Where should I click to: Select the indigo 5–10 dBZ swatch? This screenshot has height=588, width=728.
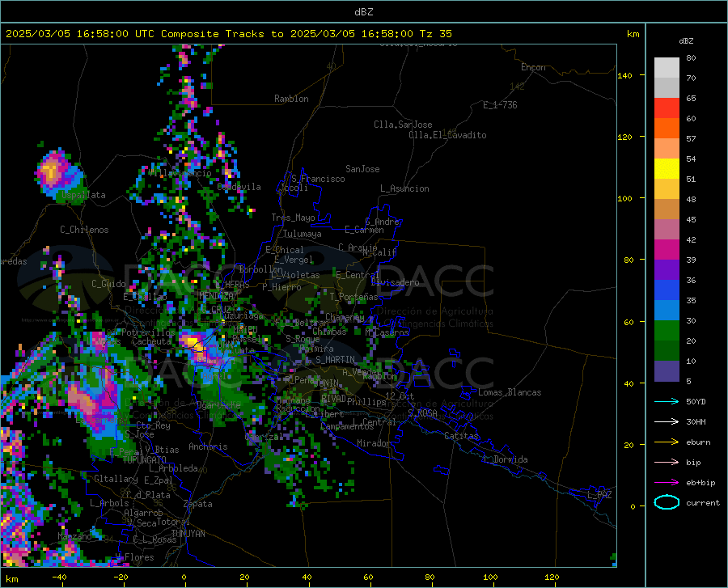[x=667, y=371]
